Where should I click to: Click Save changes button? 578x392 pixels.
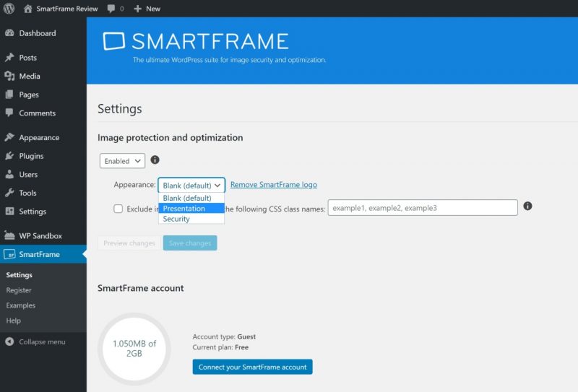click(x=190, y=243)
